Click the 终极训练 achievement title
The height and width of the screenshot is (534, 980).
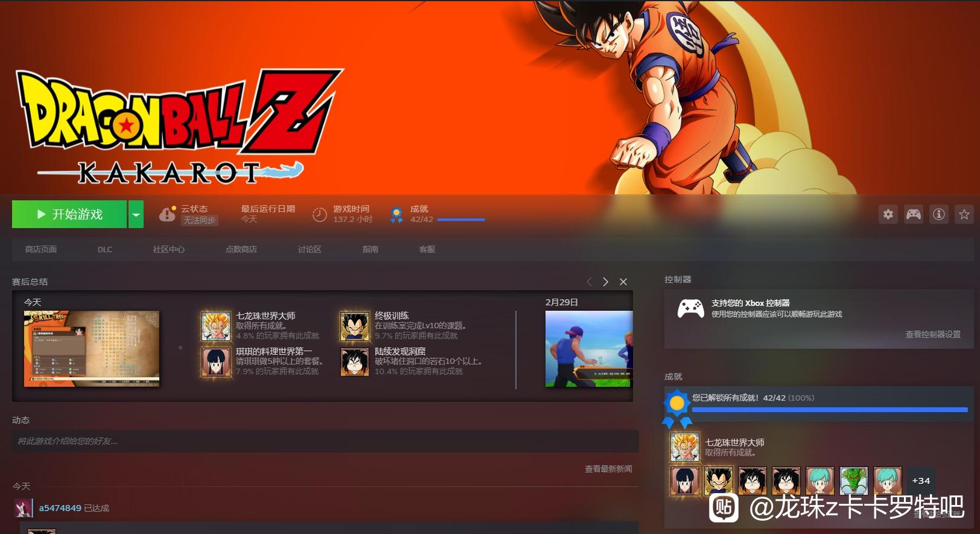pos(392,316)
